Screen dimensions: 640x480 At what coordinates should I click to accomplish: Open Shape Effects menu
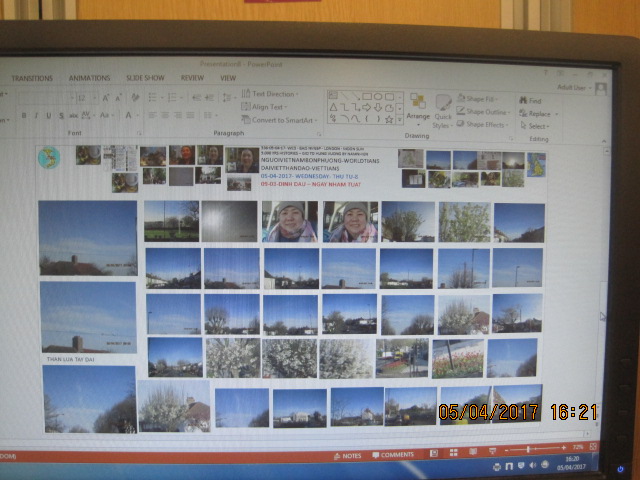coord(483,124)
